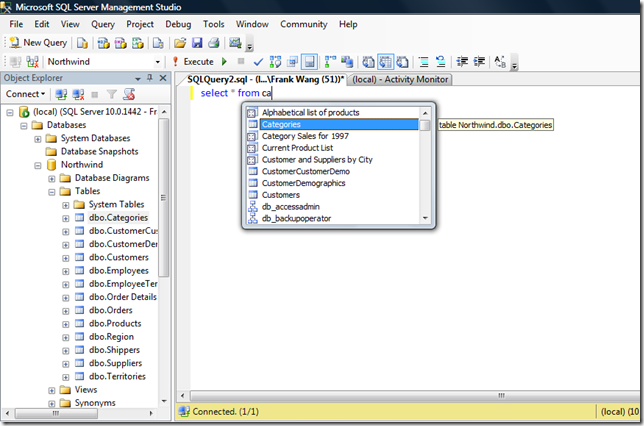The height and width of the screenshot is (426, 644).
Task: Click the blue Parse checkmark icon
Action: (x=258, y=62)
